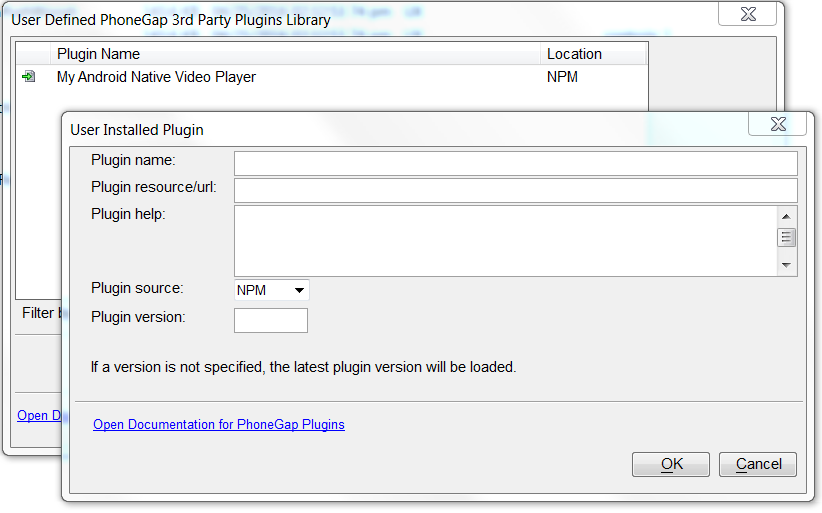Select the My Android Native Video Player row

pyautogui.click(x=332, y=77)
